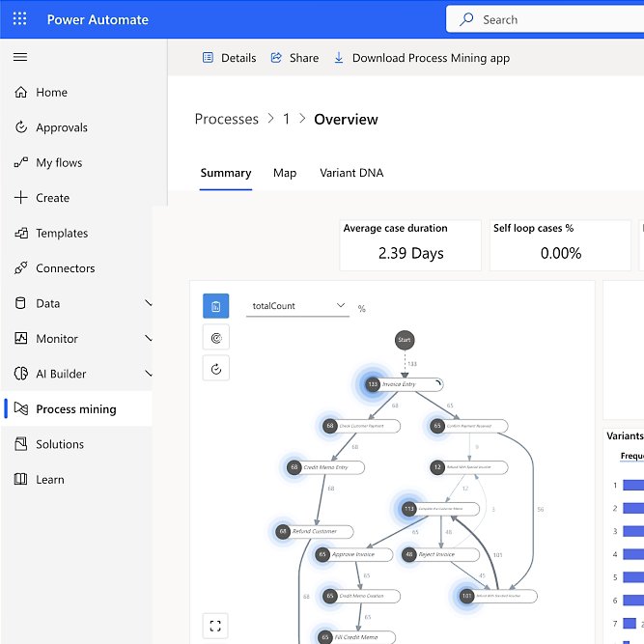This screenshot has height=644, width=644.
Task: Open My flows in the sidebar
Action: point(48,162)
